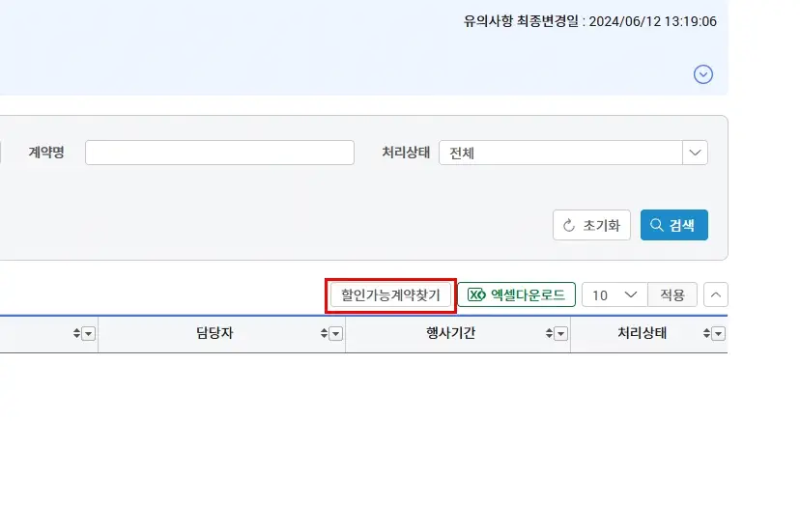Open the 담당자 column filter dropdown icon
800x532 pixels.
[336, 334]
